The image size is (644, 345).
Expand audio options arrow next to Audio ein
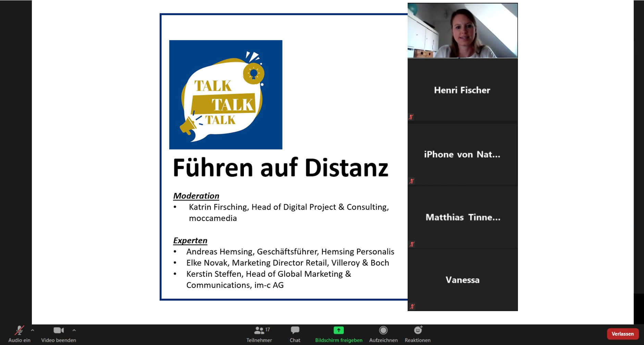pos(33,330)
